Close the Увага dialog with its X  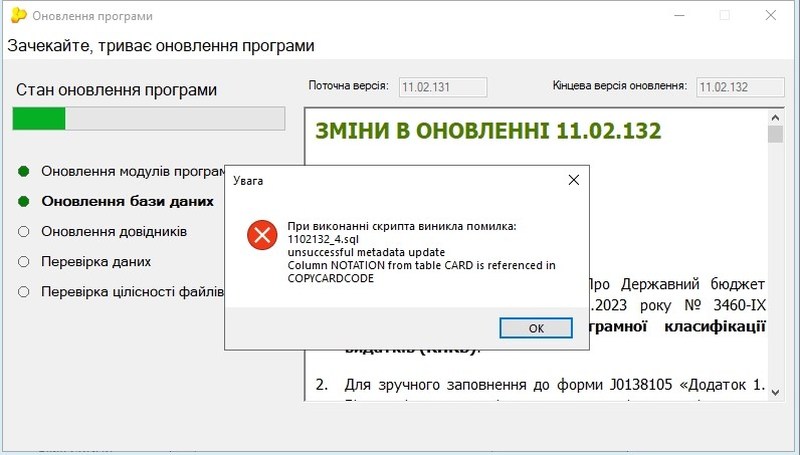[x=574, y=180]
